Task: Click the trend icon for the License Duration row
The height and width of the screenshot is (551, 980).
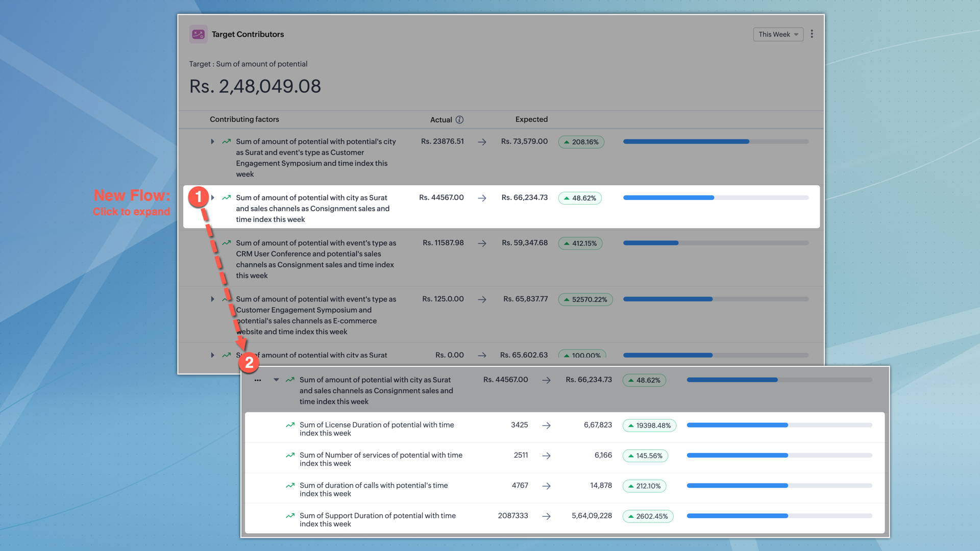Action: click(x=290, y=425)
